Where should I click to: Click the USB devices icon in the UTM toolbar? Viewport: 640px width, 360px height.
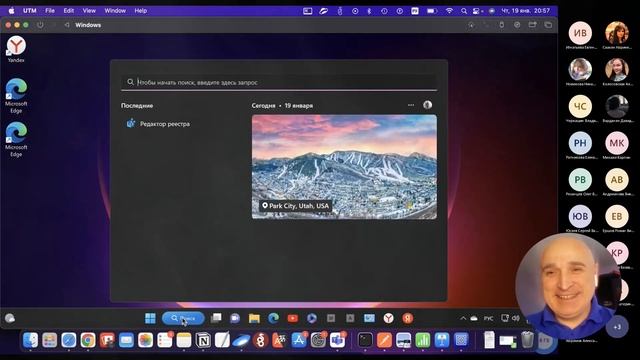click(502, 25)
